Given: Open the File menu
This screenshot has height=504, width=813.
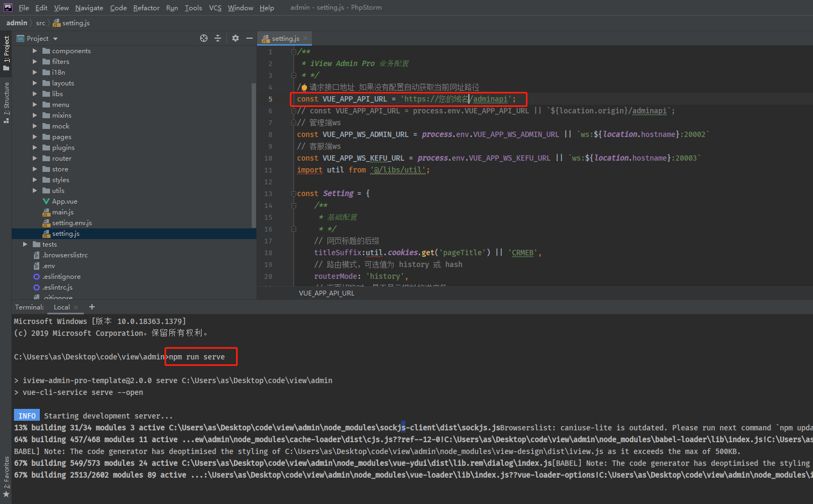Looking at the screenshot, I should pos(24,8).
